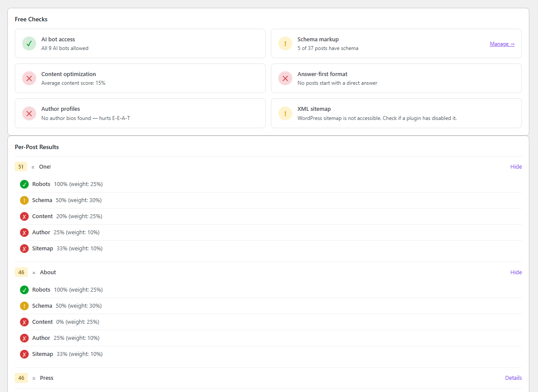Click the Per-Post Results section heading
Image resolution: width=538 pixels, height=392 pixels.
[37, 147]
